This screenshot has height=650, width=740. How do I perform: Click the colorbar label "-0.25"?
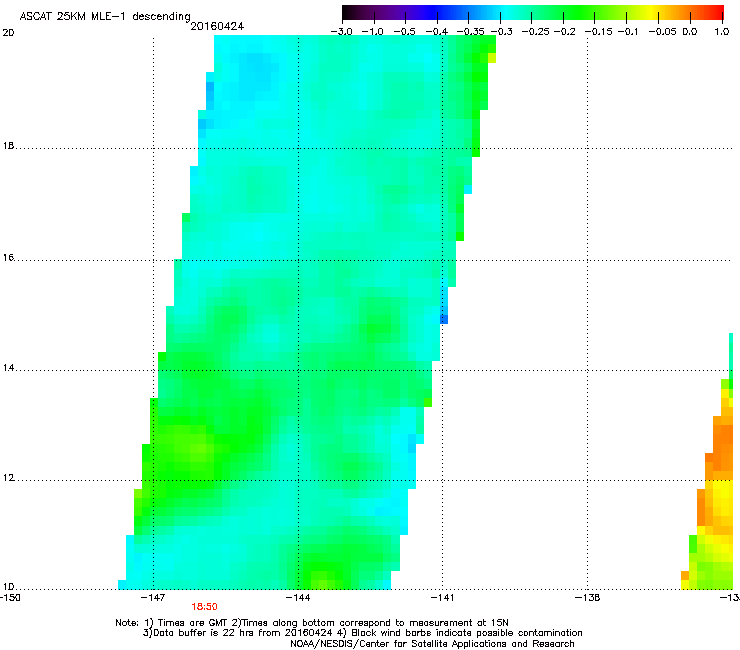click(535, 32)
